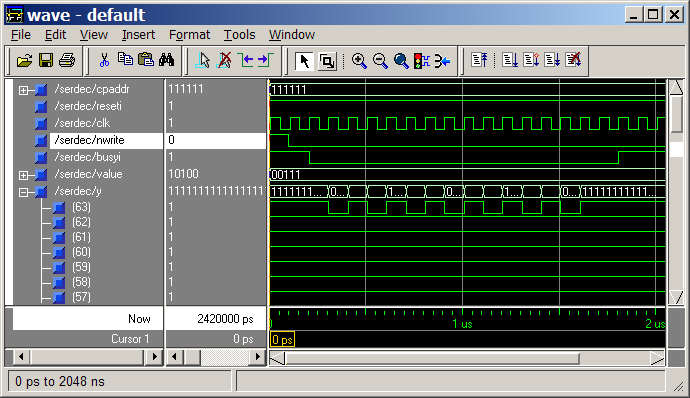Click the Now time 2420000 ps

[225, 319]
